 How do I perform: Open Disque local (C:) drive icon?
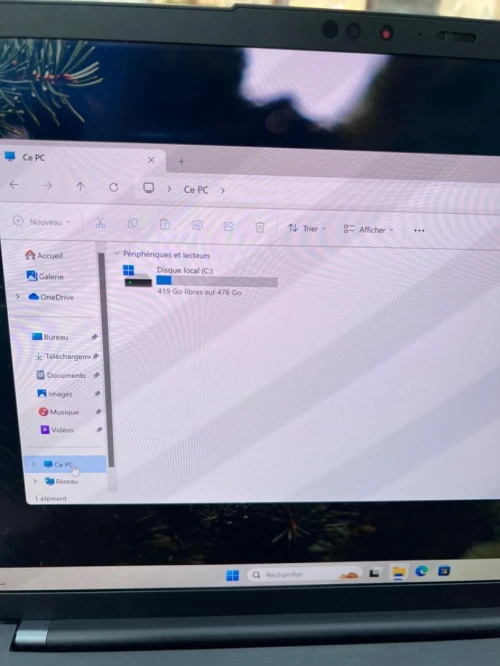pyautogui.click(x=137, y=277)
